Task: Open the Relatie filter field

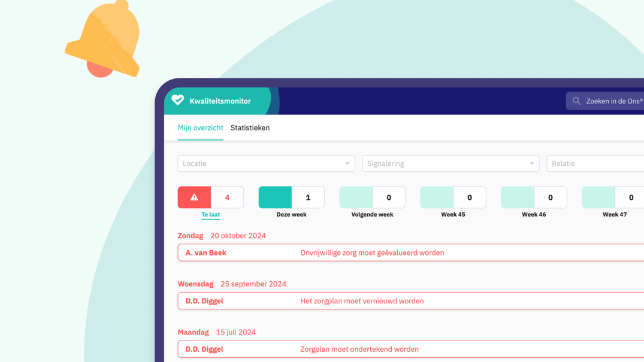Action: [594, 163]
